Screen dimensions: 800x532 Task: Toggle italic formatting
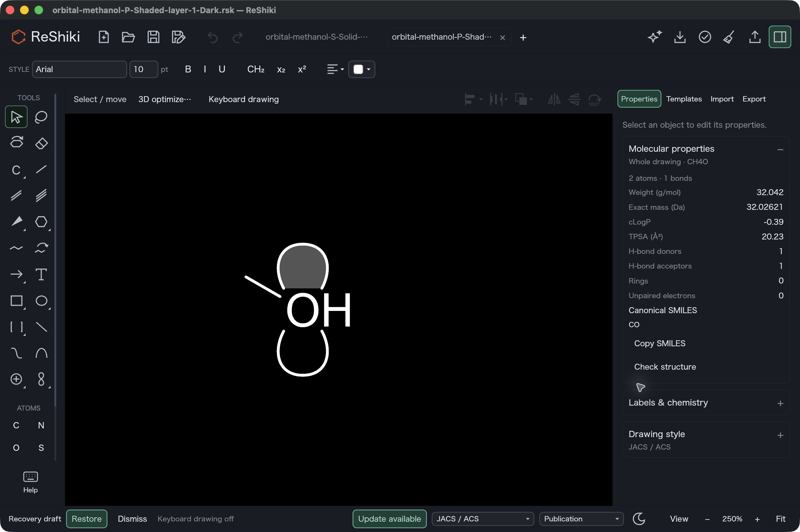(205, 69)
